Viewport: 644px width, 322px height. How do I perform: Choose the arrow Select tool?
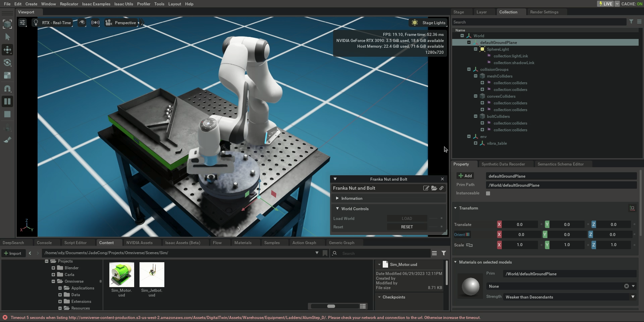point(7,37)
